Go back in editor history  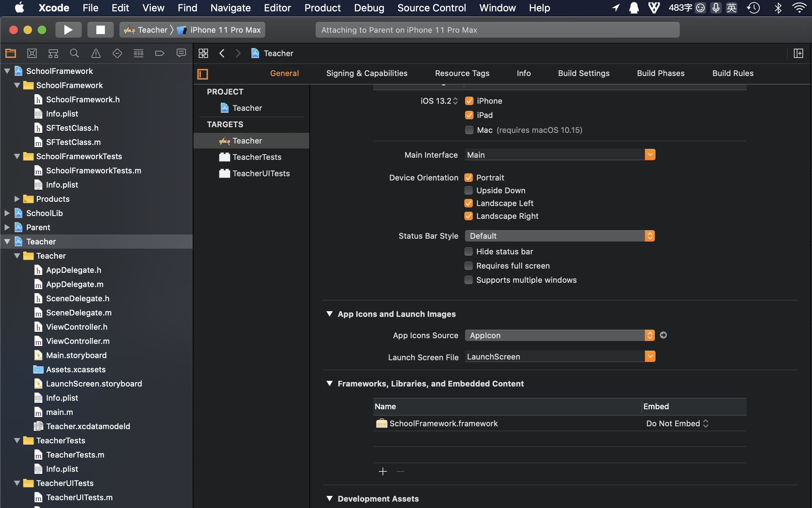coord(222,53)
